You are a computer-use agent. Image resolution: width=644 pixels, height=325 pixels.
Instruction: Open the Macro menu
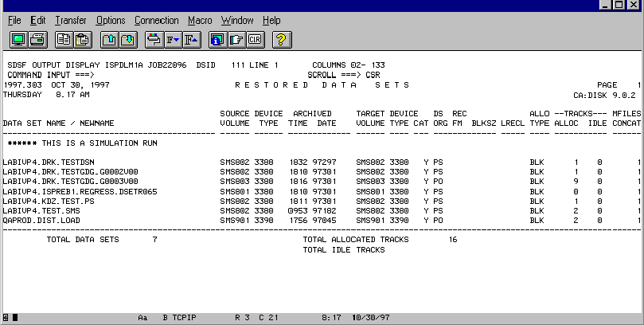click(200, 20)
